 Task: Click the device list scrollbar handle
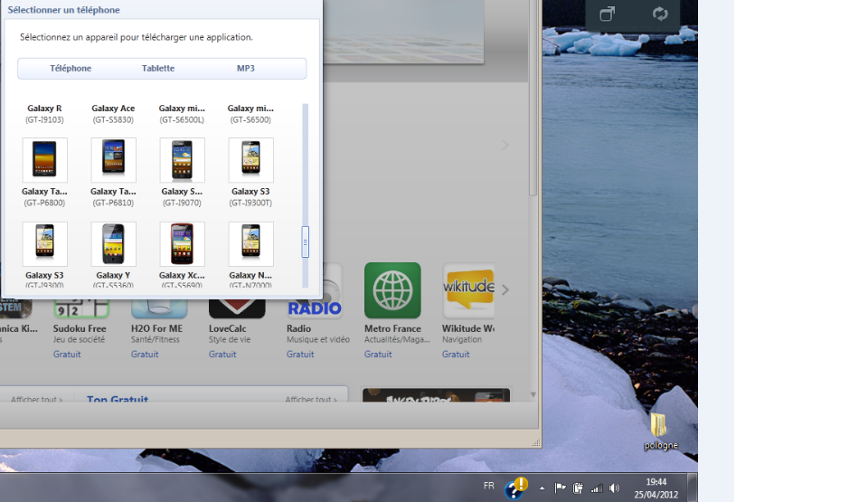(305, 242)
